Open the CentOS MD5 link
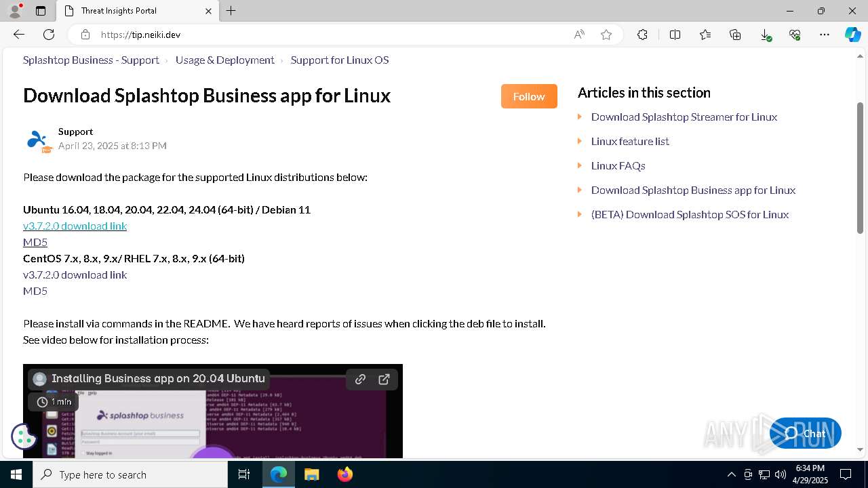The height and width of the screenshot is (488, 868). (x=35, y=291)
